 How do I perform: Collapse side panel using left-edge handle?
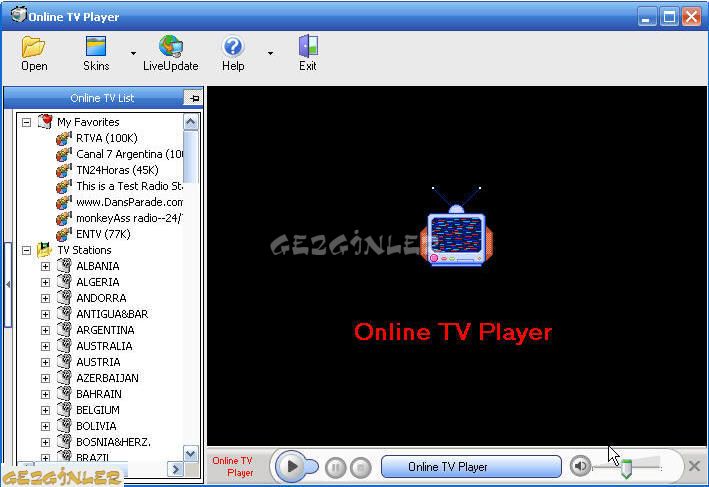tap(8, 284)
